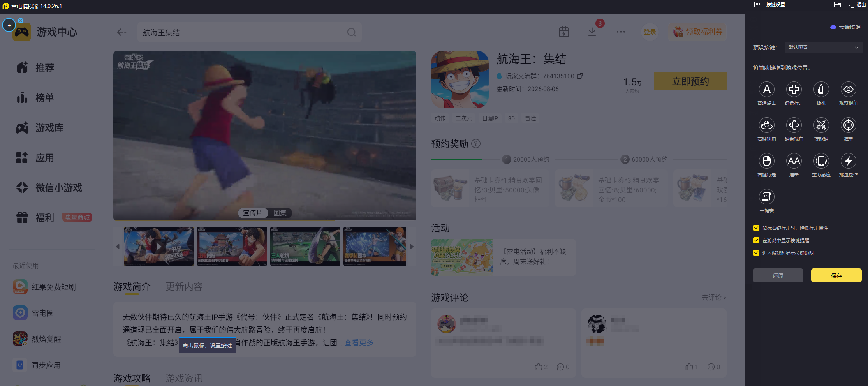Click the 云端按键 cloud keys link
The image size is (868, 386).
(x=845, y=27)
